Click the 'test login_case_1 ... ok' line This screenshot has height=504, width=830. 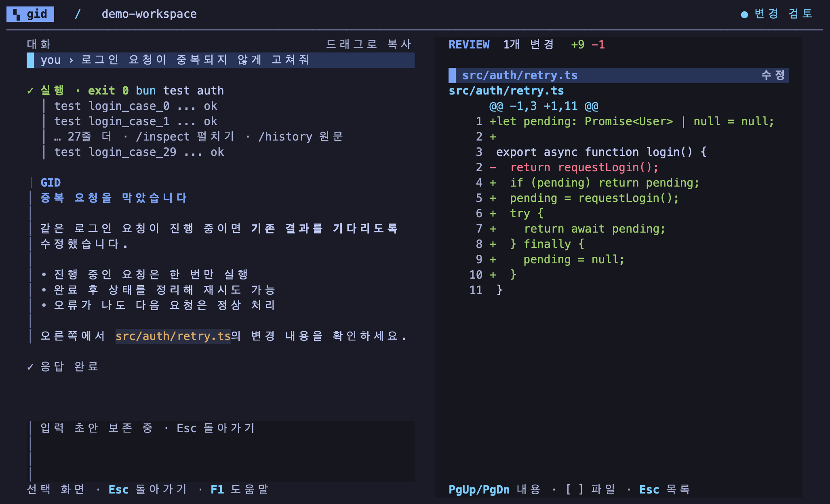[136, 121]
